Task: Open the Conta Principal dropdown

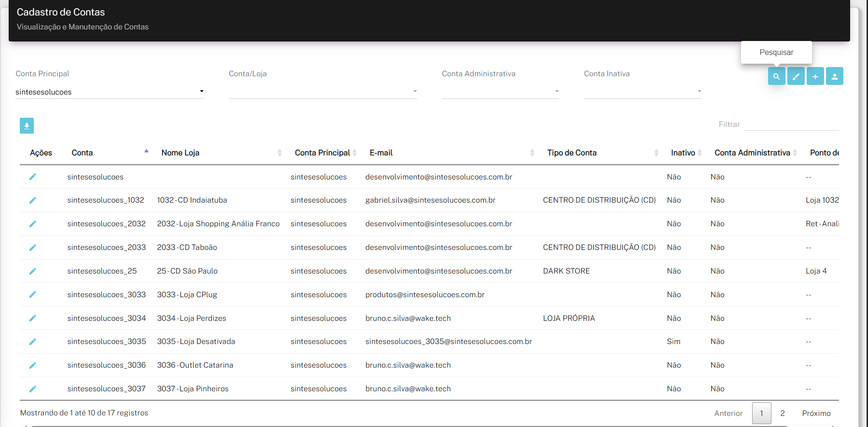Action: [110, 92]
